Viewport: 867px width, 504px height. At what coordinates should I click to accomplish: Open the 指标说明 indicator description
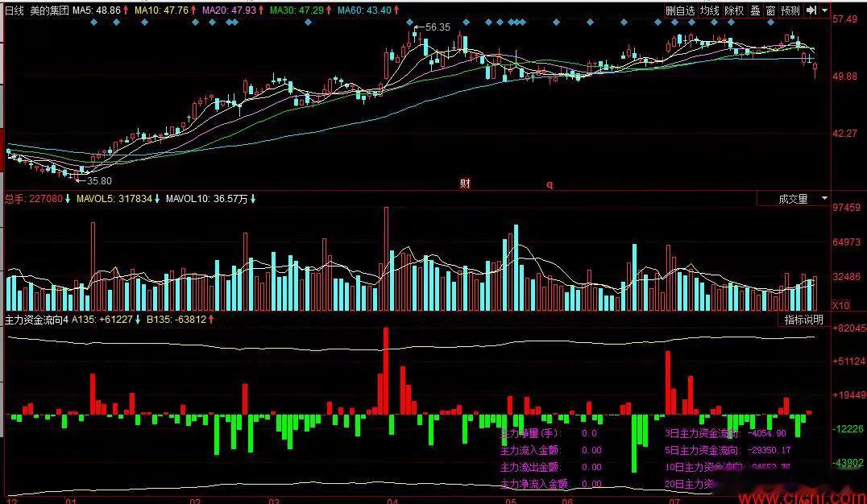(803, 320)
